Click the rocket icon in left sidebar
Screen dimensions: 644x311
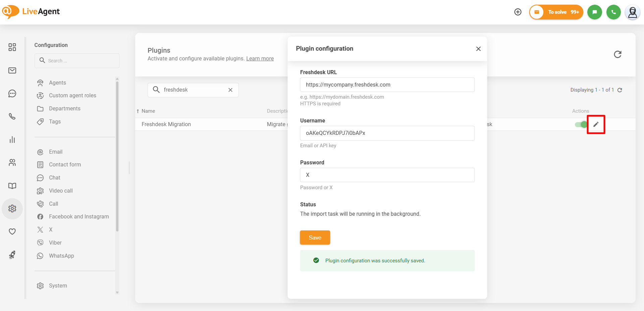click(x=12, y=255)
